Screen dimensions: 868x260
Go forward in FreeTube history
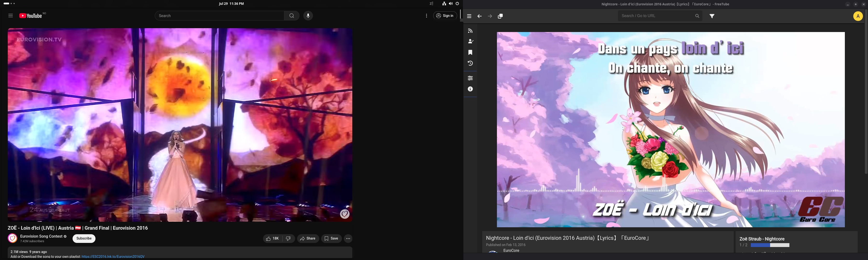click(x=490, y=16)
